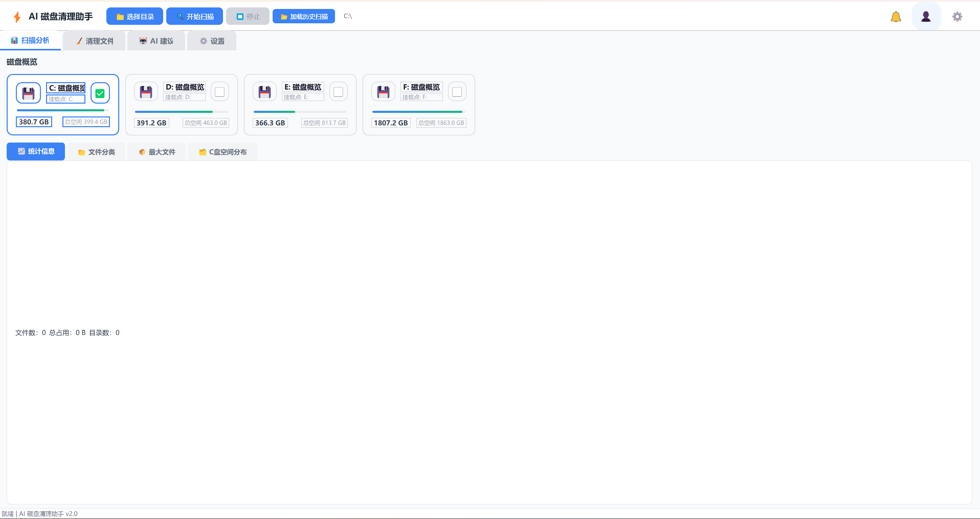This screenshot has width=980, height=519.
Task: Check the D: drive checkbox
Action: click(219, 92)
